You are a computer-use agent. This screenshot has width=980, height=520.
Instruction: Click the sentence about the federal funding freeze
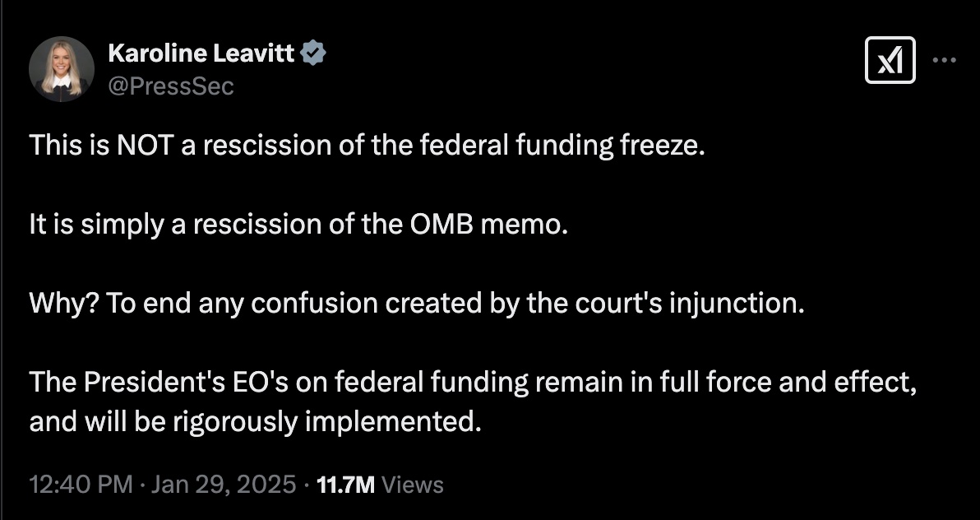click(367, 146)
